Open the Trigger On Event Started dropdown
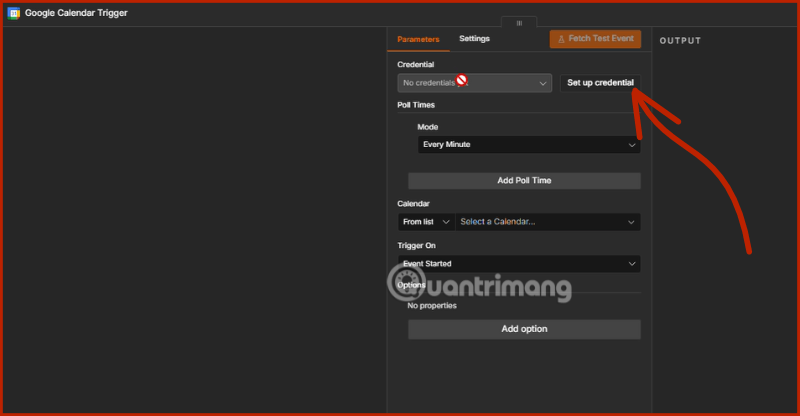The width and height of the screenshot is (800, 416). click(519, 264)
